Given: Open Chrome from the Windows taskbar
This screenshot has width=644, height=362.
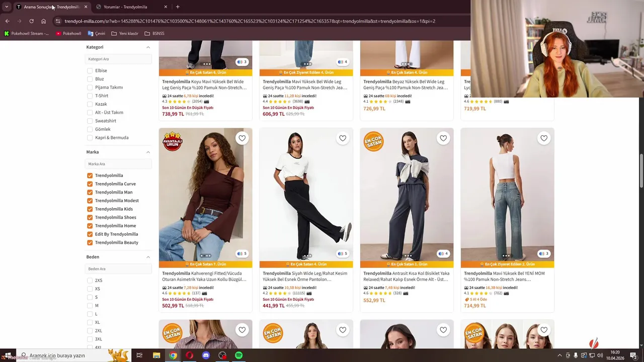Looking at the screenshot, I should pos(173,355).
